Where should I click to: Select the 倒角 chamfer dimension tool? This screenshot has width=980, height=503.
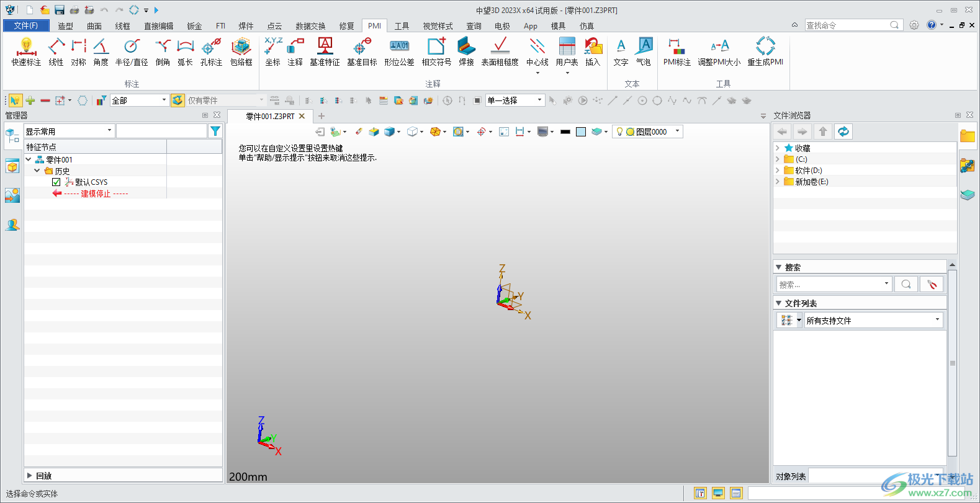163,51
